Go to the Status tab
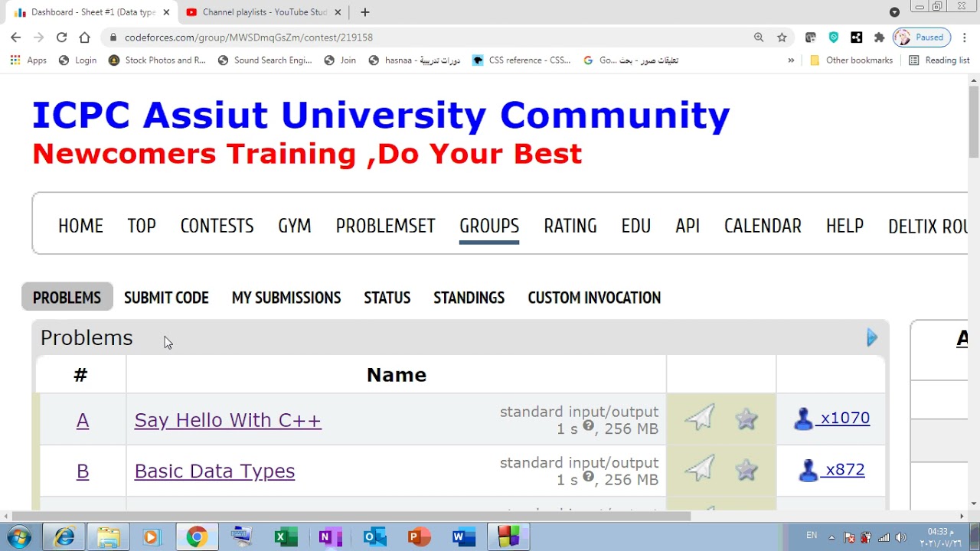 click(x=387, y=298)
